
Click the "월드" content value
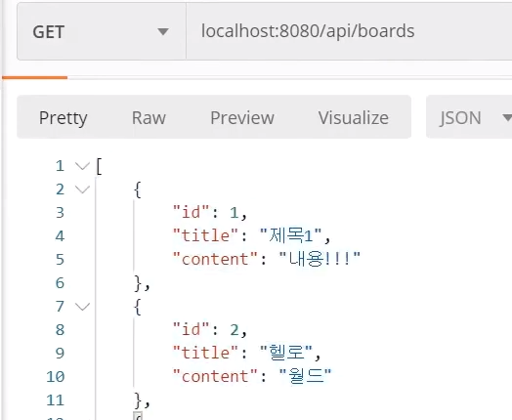(306, 376)
